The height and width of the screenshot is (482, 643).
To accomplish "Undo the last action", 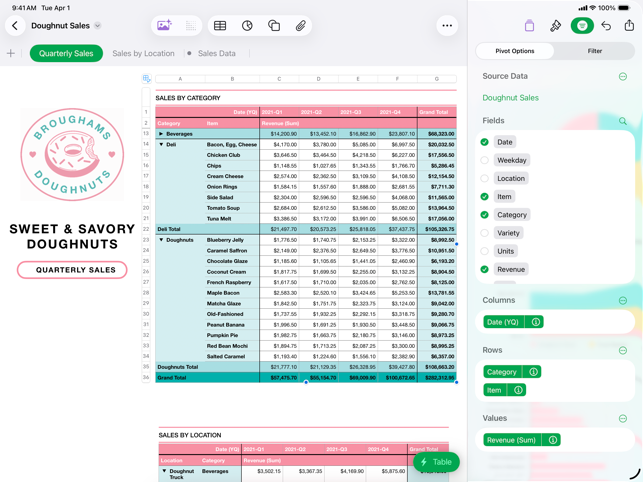I will pyautogui.click(x=606, y=26).
